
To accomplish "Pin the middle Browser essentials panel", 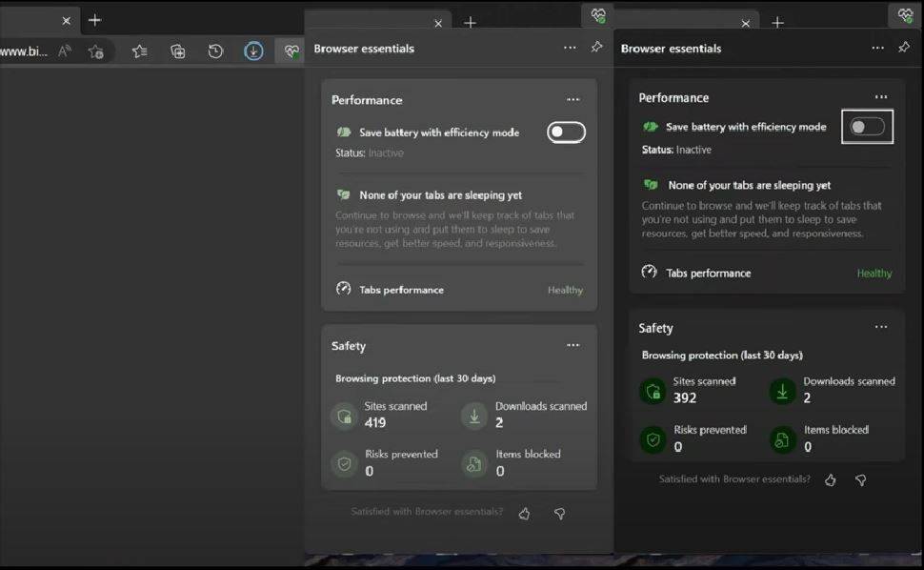I will tap(596, 48).
